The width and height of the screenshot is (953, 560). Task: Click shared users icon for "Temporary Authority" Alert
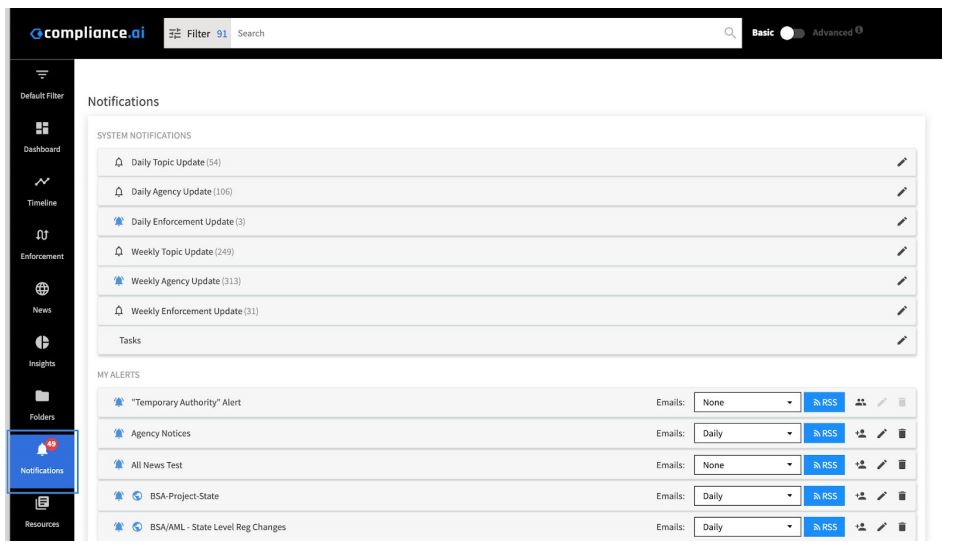861,402
